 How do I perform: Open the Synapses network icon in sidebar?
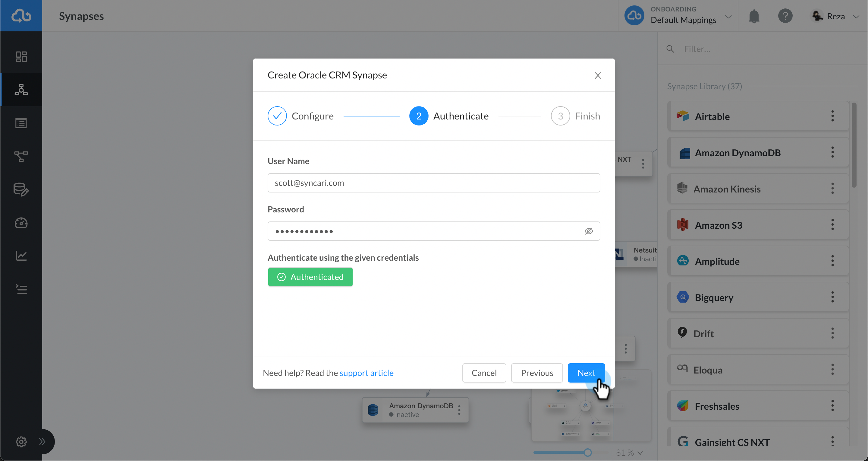coord(21,90)
